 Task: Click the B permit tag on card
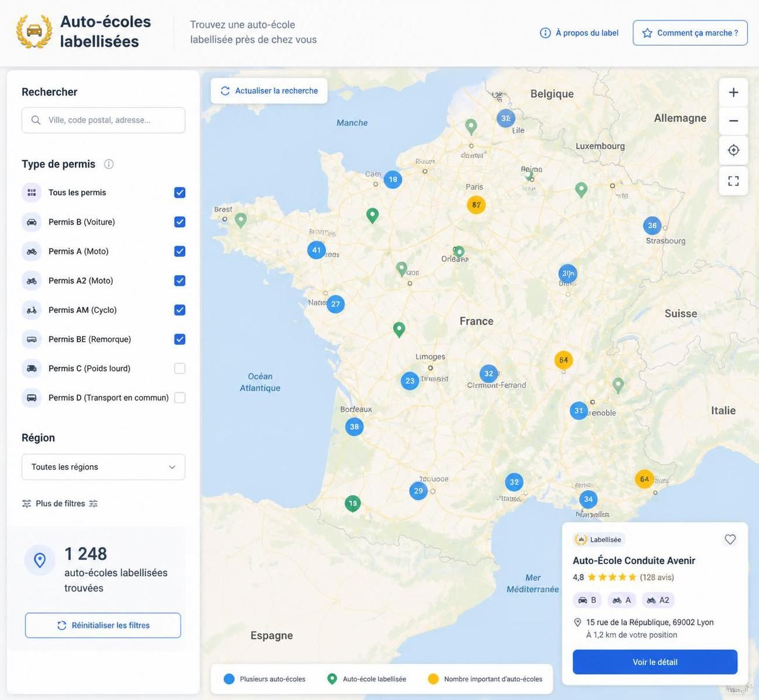tap(587, 600)
